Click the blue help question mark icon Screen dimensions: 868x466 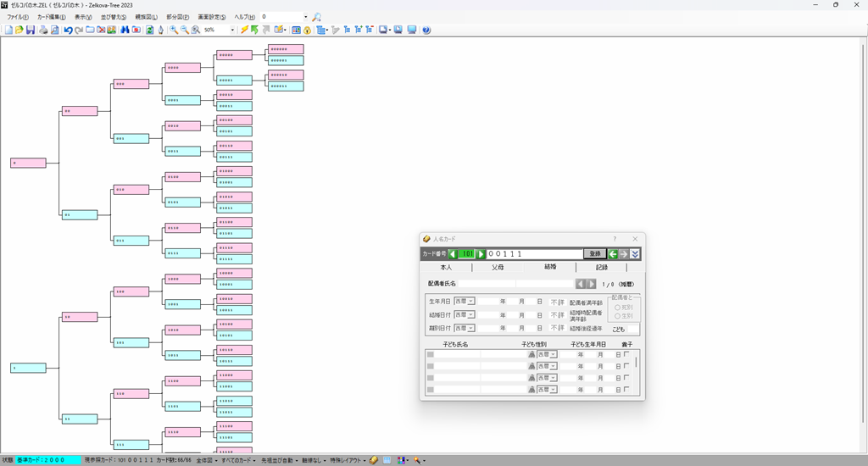pyautogui.click(x=426, y=30)
